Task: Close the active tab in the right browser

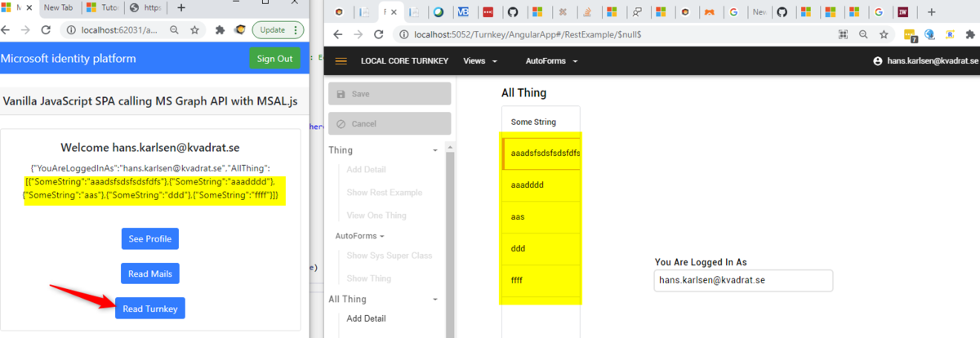Action: [395, 12]
